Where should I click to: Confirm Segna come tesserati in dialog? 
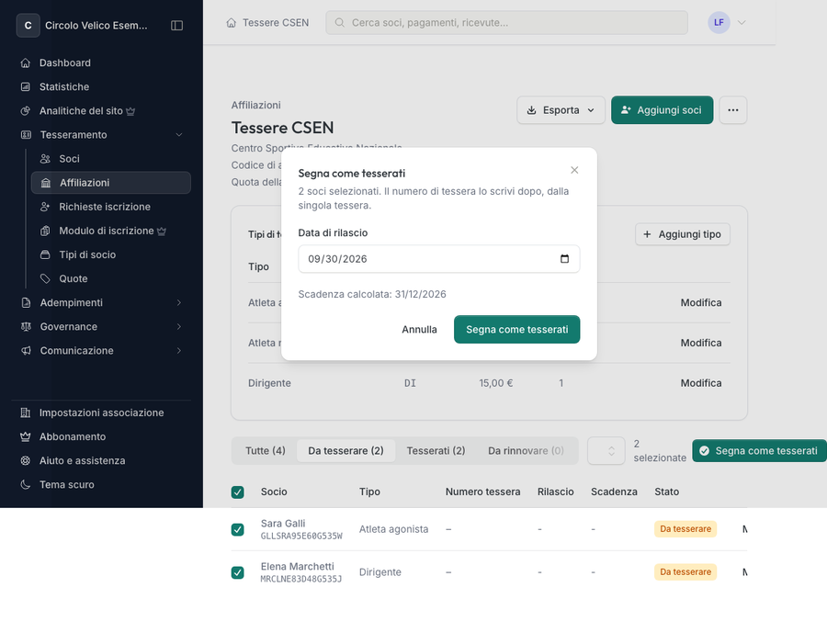[516, 330]
